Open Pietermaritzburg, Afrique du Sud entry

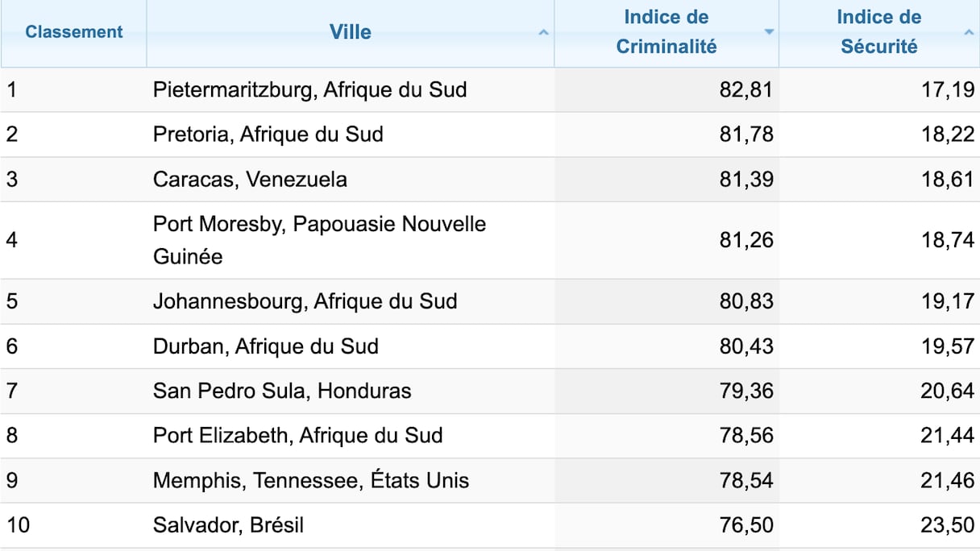[x=309, y=89]
